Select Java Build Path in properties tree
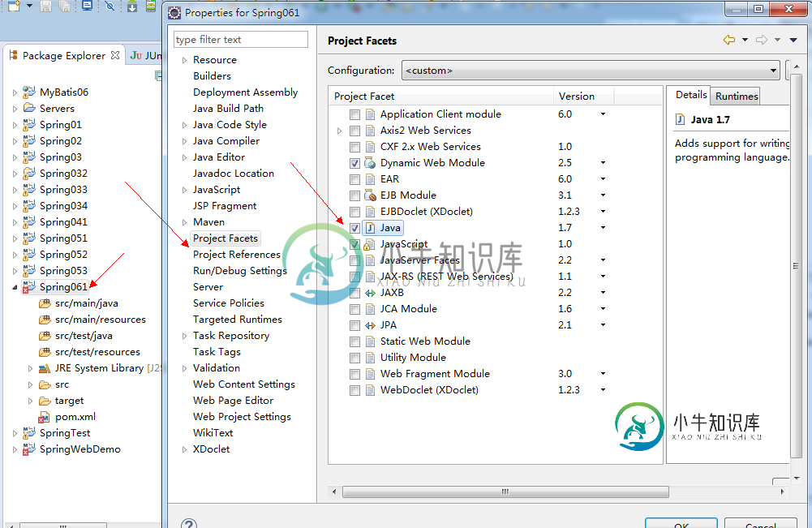 (229, 108)
